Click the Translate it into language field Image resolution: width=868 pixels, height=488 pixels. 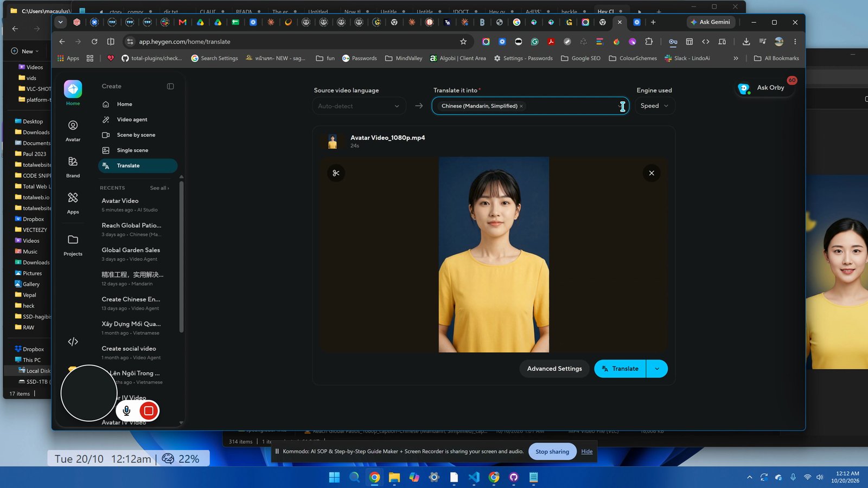tap(531, 106)
